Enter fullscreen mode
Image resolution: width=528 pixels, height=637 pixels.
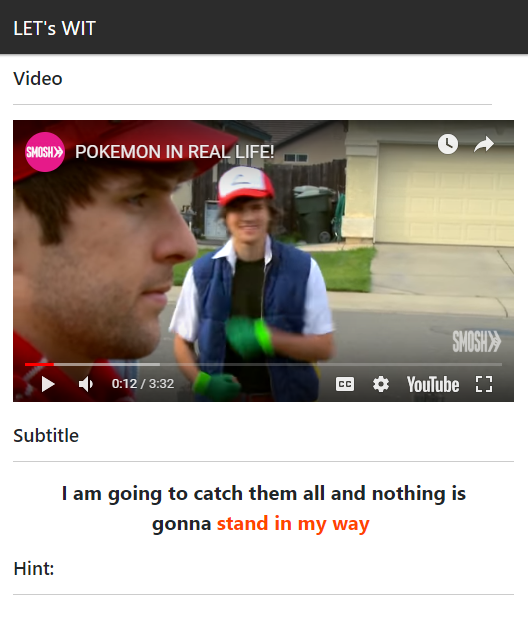pos(484,384)
